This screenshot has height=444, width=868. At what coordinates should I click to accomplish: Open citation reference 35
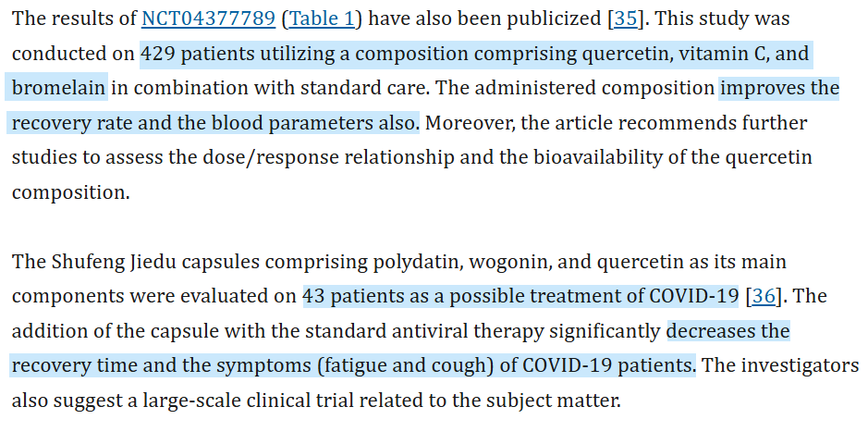626,18
